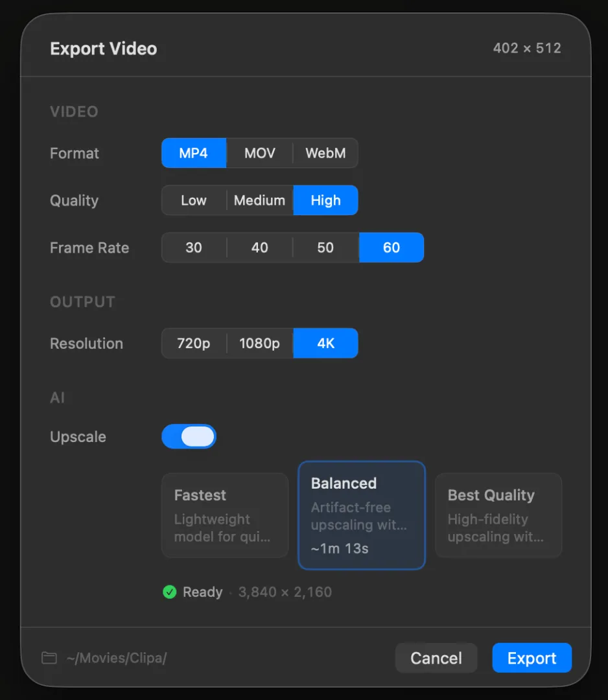The width and height of the screenshot is (608, 700).
Task: Set frame rate to 30
Action: pos(194,248)
